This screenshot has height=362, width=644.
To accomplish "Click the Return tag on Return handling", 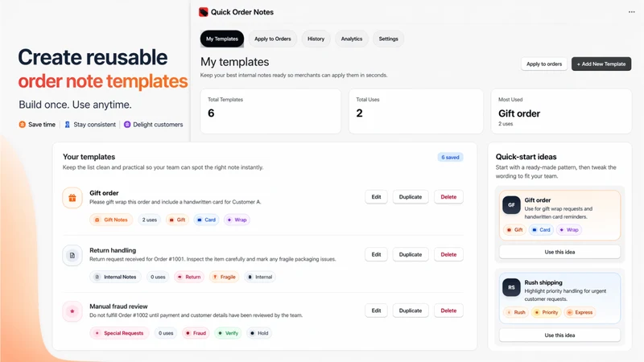I will pyautogui.click(x=189, y=277).
